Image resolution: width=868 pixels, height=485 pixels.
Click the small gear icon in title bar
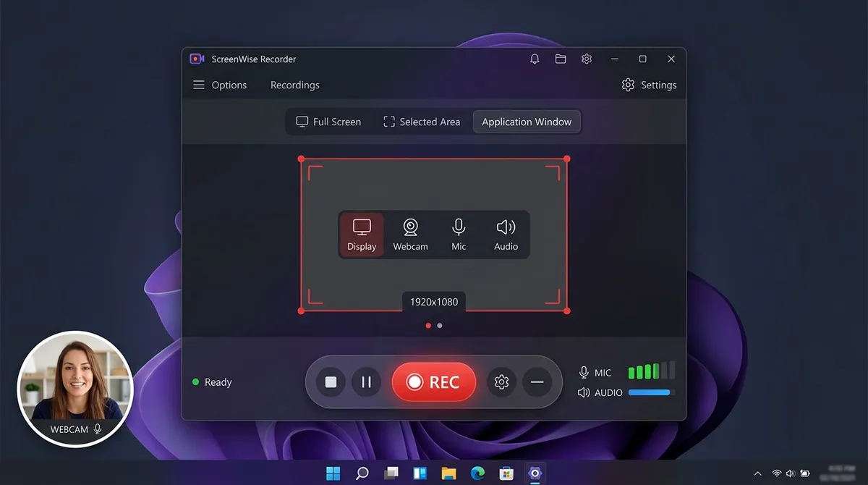587,59
